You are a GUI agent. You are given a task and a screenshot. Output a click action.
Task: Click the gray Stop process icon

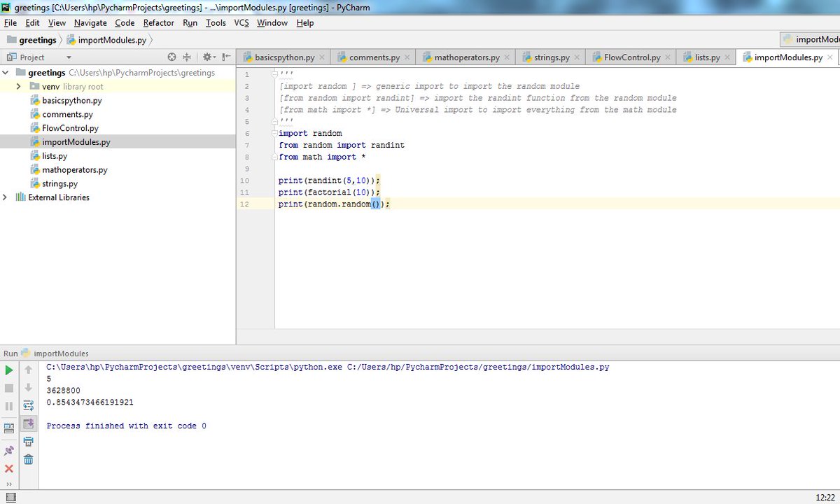point(9,388)
